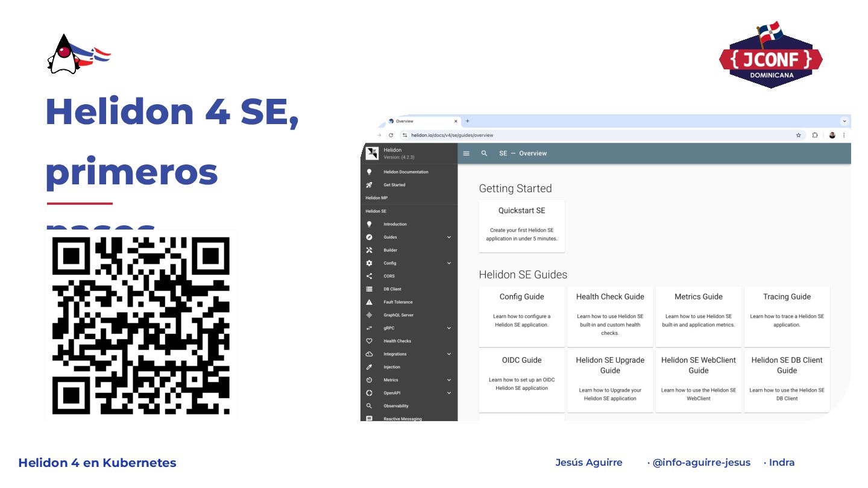
Task: Open the OIDC Guide card
Action: (522, 381)
